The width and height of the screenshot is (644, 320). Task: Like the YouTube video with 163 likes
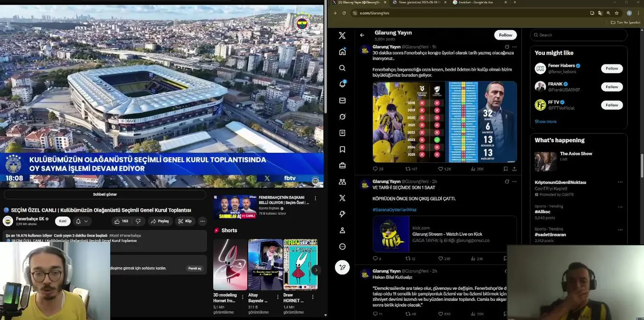point(121,221)
